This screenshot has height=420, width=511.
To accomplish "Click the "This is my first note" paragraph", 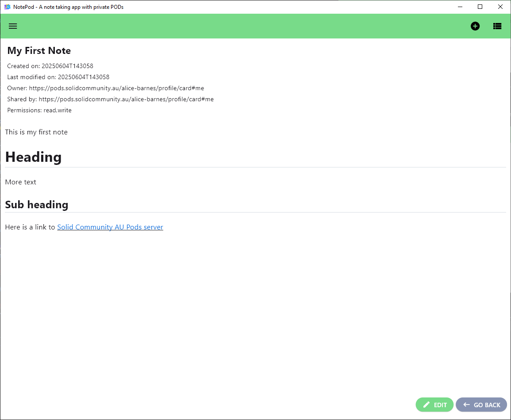I will 36,132.
